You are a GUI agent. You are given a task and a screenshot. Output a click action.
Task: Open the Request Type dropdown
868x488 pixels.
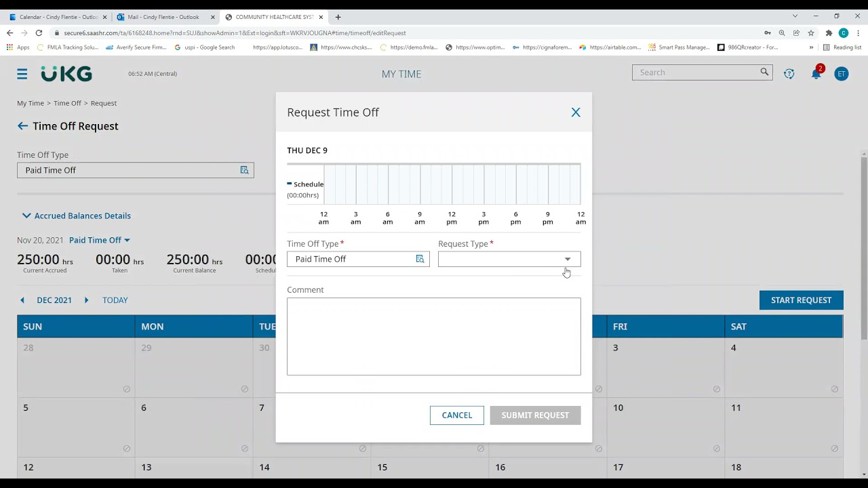(x=509, y=259)
